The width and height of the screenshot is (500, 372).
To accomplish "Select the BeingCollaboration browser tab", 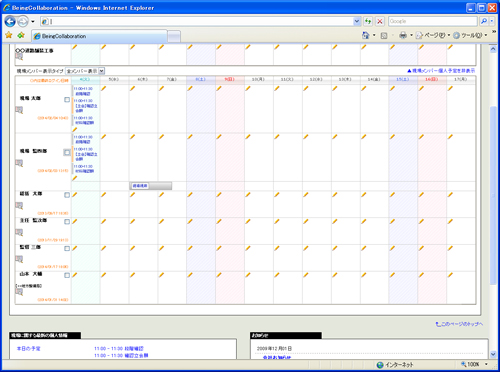I will (x=99, y=36).
